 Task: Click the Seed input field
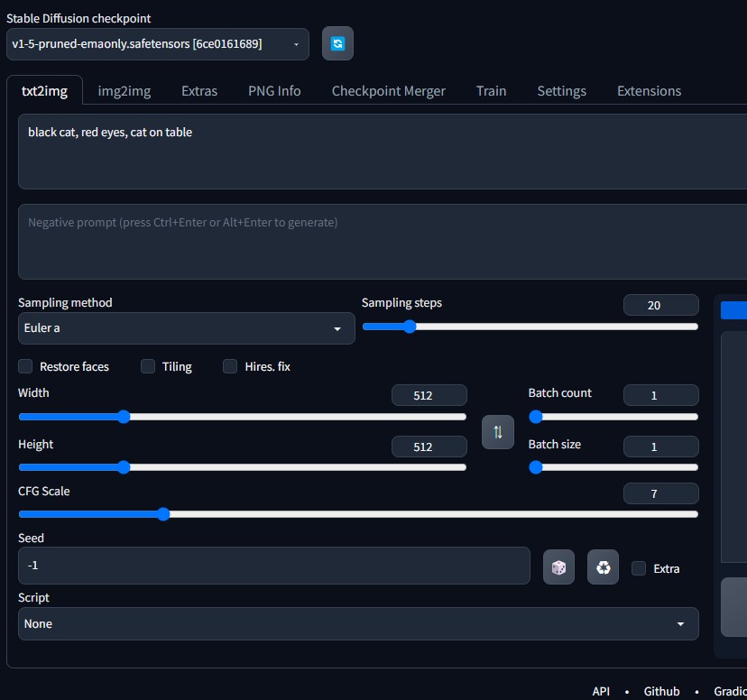(x=271, y=565)
